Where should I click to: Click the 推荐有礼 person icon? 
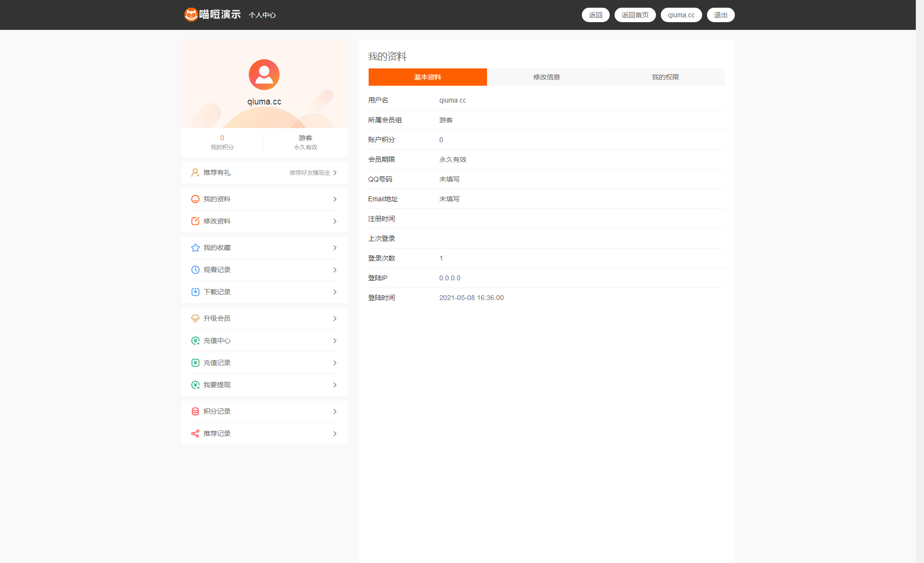[x=195, y=172]
